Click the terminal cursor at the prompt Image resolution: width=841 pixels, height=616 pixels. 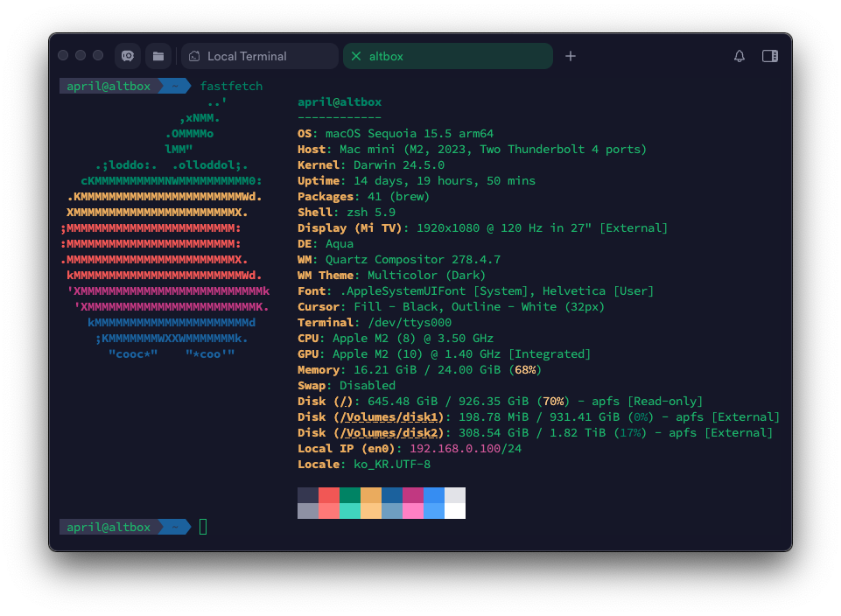pyautogui.click(x=203, y=527)
